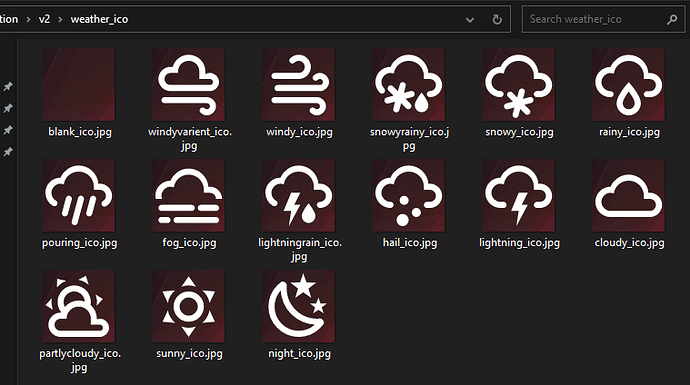Select the lightning bolt cloud icon image
This screenshot has width=690, height=385.
(x=518, y=195)
